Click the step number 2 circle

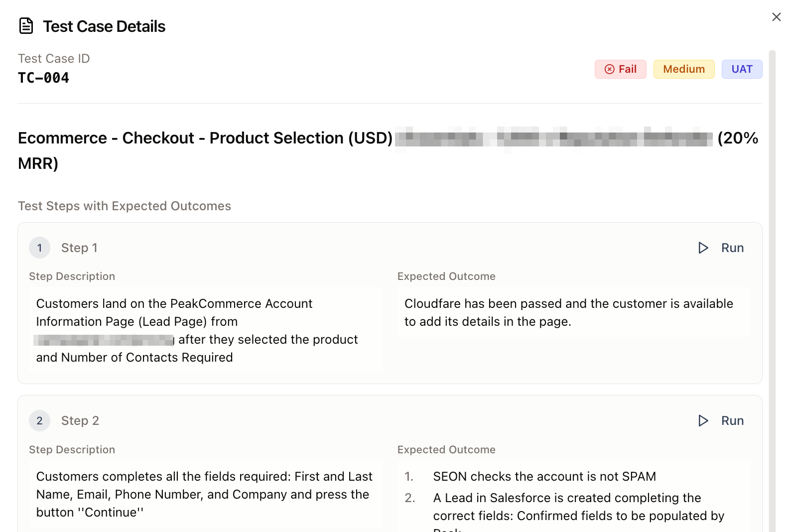pyautogui.click(x=40, y=421)
